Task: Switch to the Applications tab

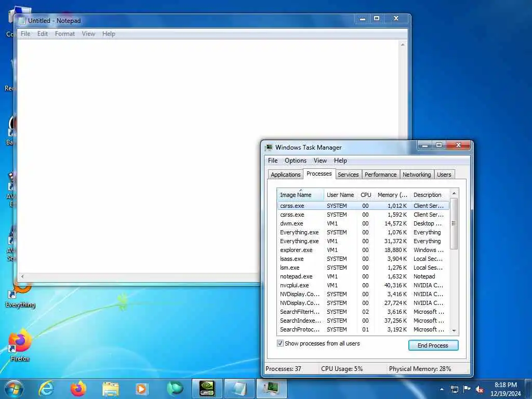Action: tap(285, 175)
